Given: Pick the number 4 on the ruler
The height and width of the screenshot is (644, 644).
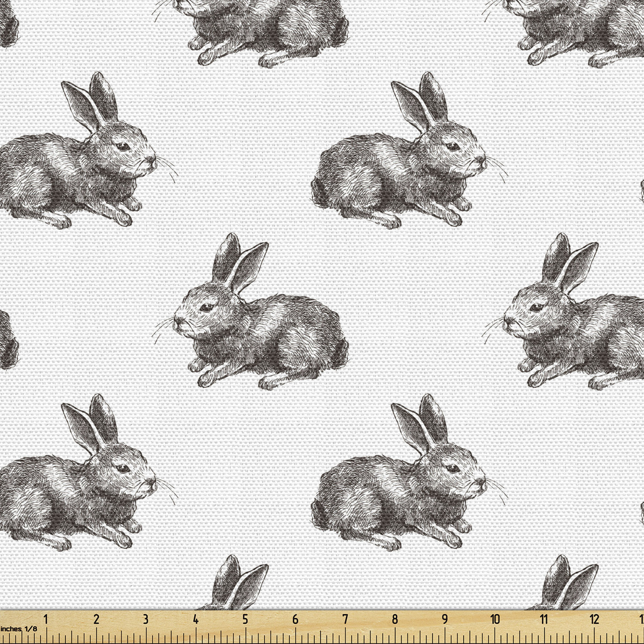Looking at the screenshot, I should point(195,619).
